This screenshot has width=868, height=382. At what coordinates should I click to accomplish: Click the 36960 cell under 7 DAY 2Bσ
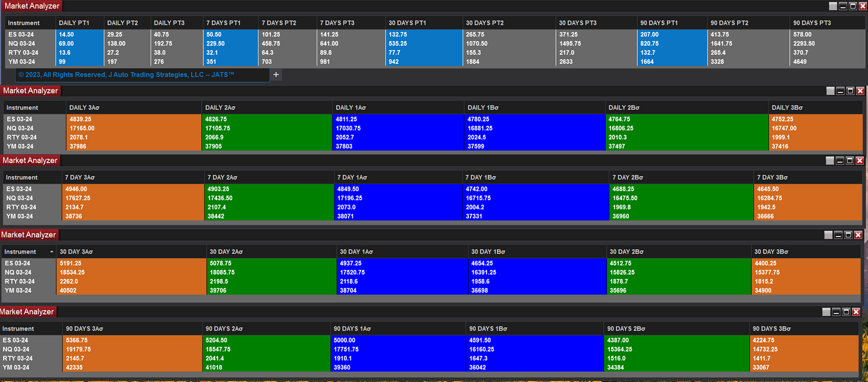(681, 216)
